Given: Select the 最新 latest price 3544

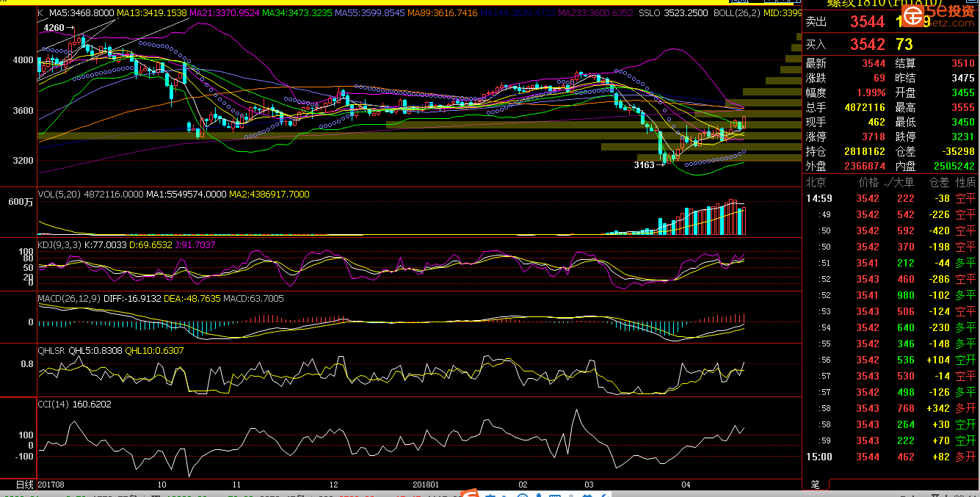Looking at the screenshot, I should 874,64.
